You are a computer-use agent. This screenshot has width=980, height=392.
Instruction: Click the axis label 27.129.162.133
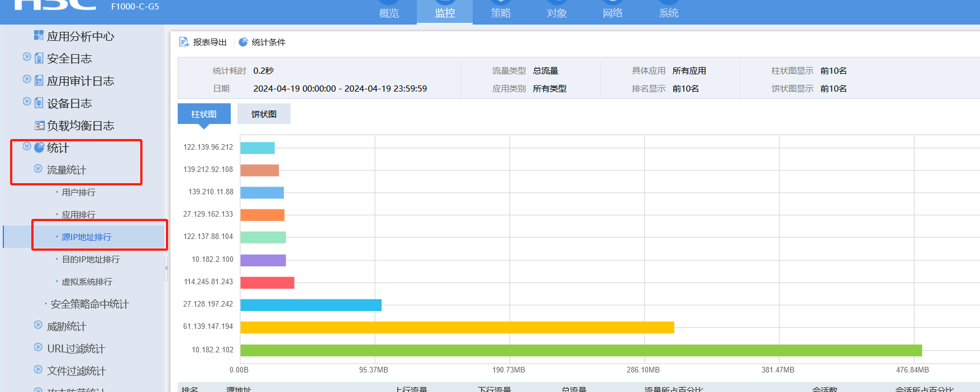(208, 214)
